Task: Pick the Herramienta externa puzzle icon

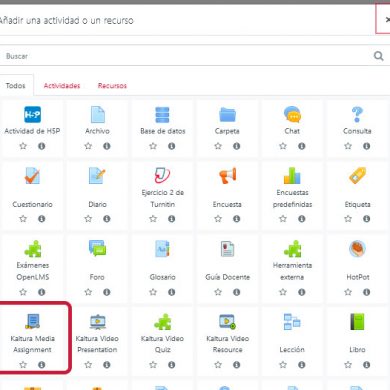Action: 292,249
